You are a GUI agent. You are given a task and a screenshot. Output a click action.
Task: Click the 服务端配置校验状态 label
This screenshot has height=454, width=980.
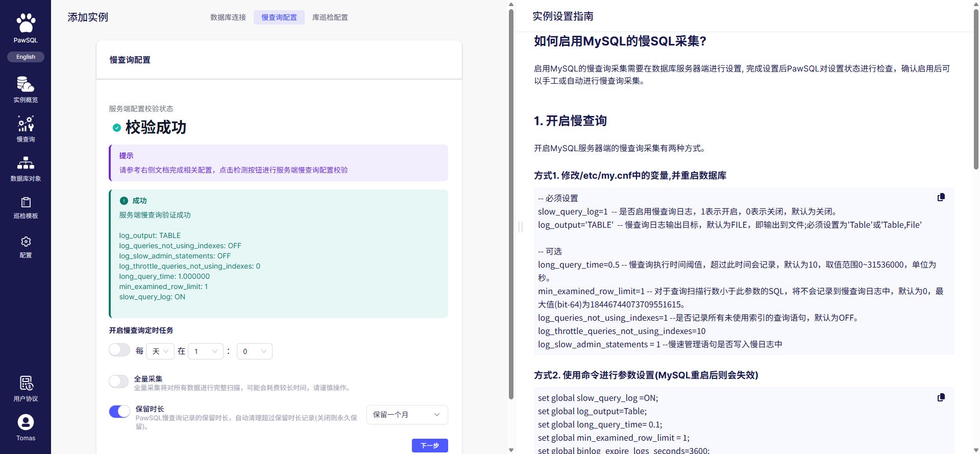tap(141, 109)
